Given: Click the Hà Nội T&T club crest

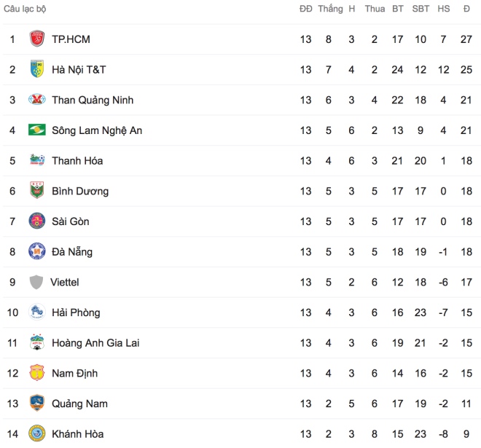Looking at the screenshot, I should (x=37, y=69).
